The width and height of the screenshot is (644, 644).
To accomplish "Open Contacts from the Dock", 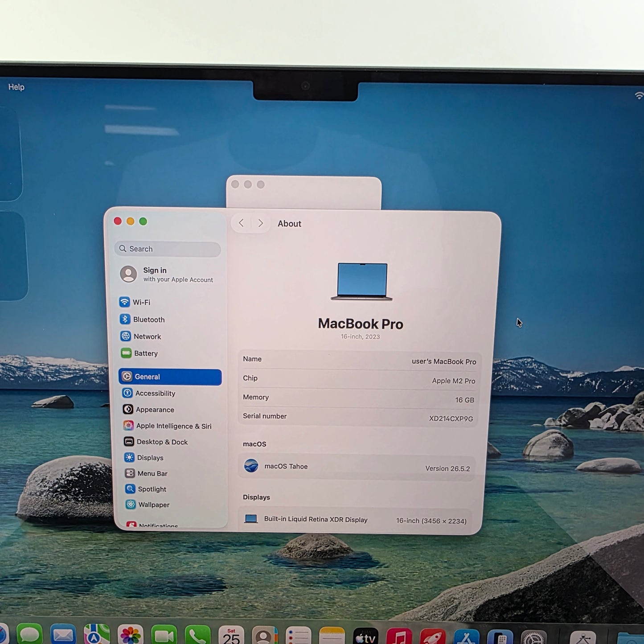I will 265,635.
